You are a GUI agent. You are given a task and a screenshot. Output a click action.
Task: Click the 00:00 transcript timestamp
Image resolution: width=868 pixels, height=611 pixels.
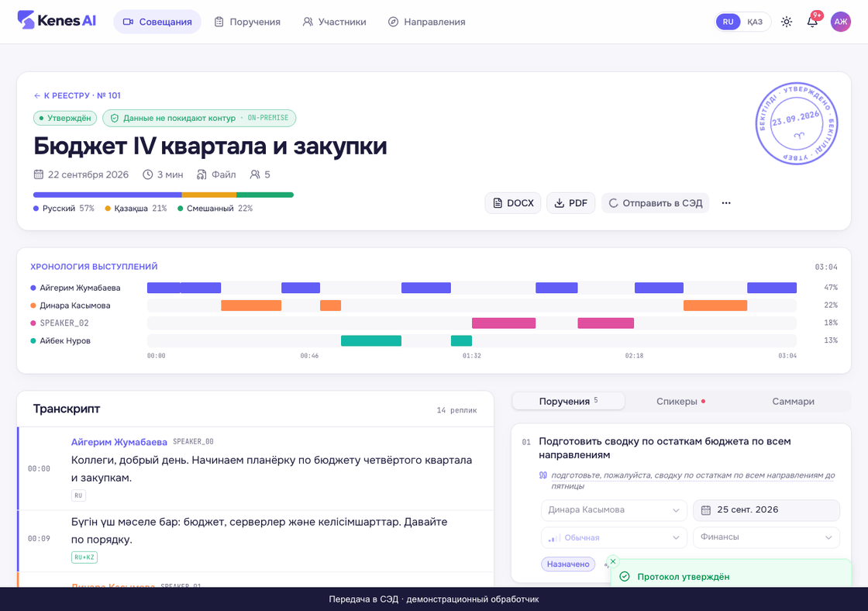(39, 468)
